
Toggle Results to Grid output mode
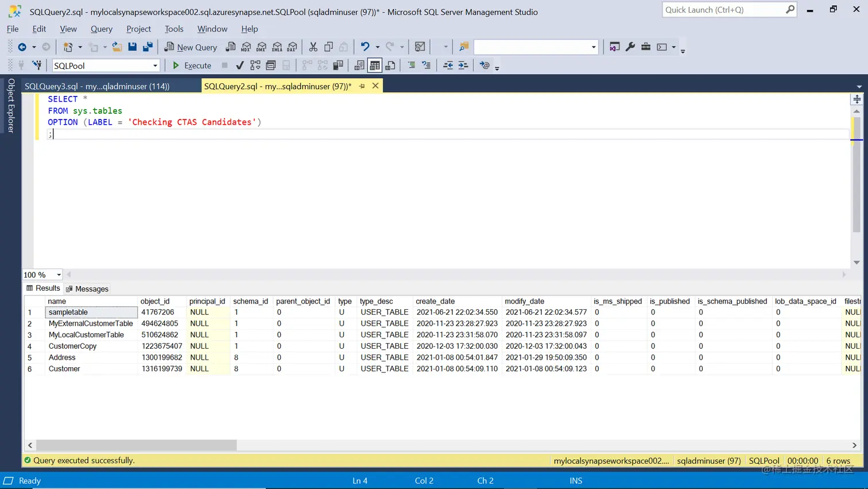(x=375, y=66)
